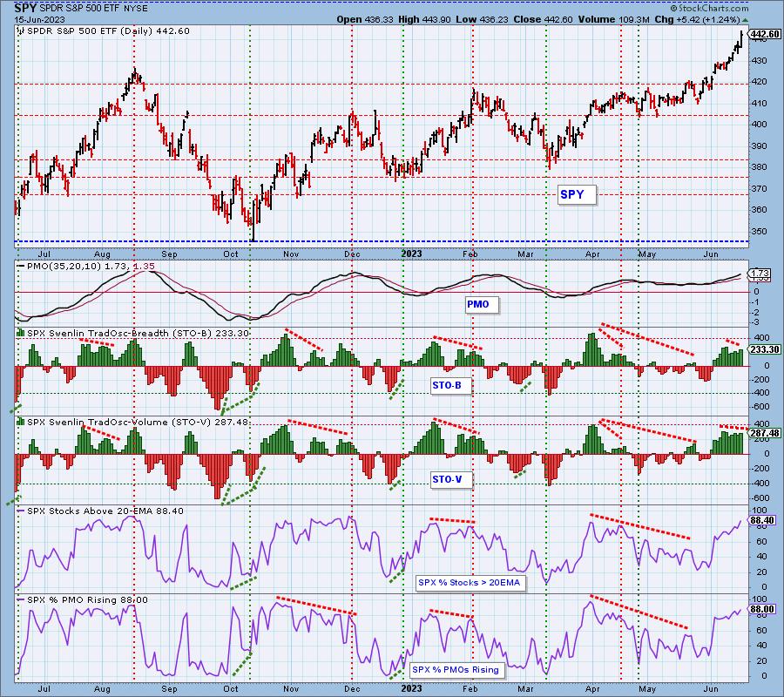784x697 pixels.
Task: Click the 287.48 STO-V value tag
Action: coord(763,433)
